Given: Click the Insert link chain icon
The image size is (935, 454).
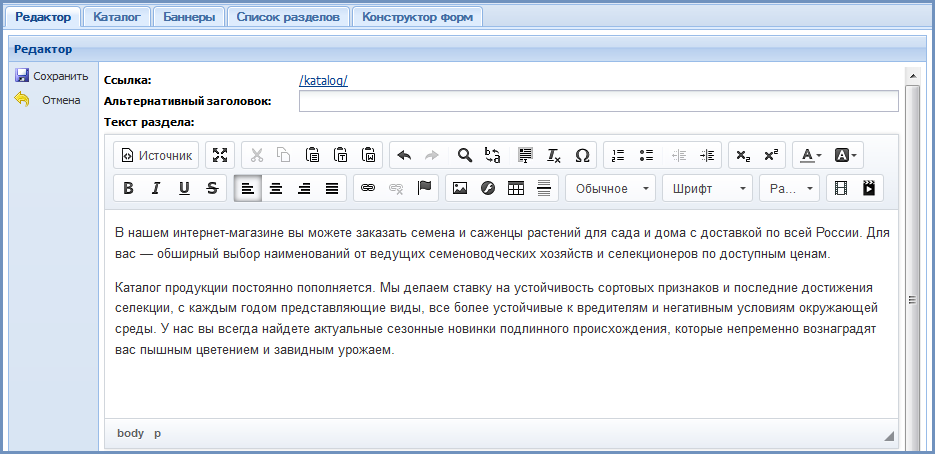Looking at the screenshot, I should click(367, 187).
